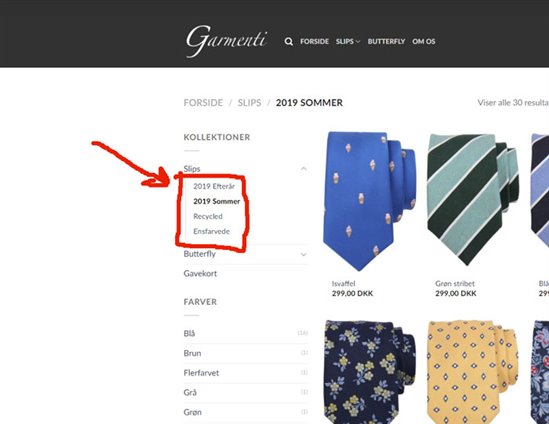Select the Recycled subcategory

tap(208, 216)
